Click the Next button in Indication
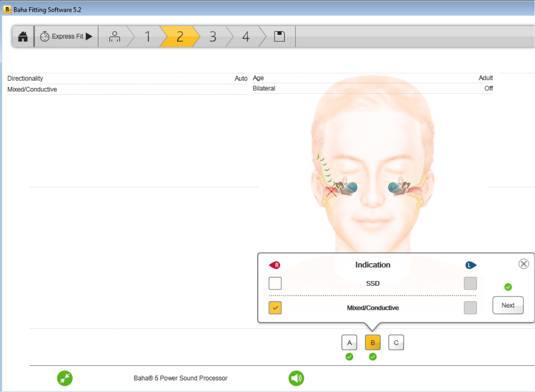 [508, 305]
